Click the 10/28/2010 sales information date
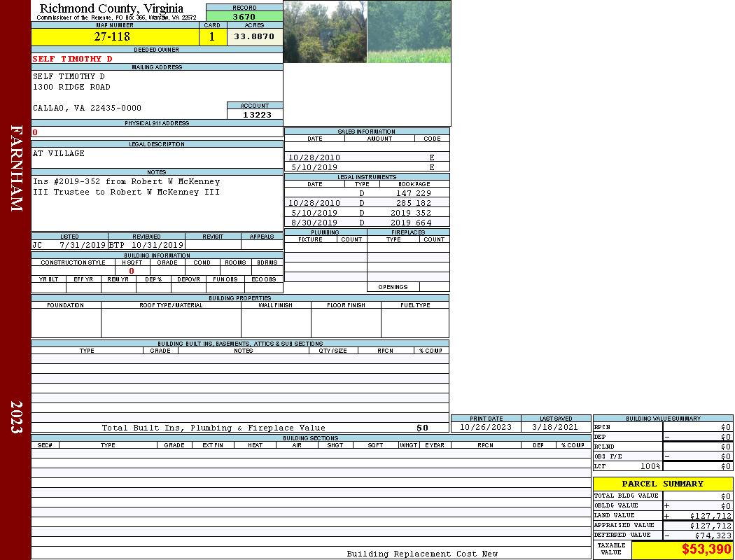This screenshot has width=735, height=560. pos(314,157)
